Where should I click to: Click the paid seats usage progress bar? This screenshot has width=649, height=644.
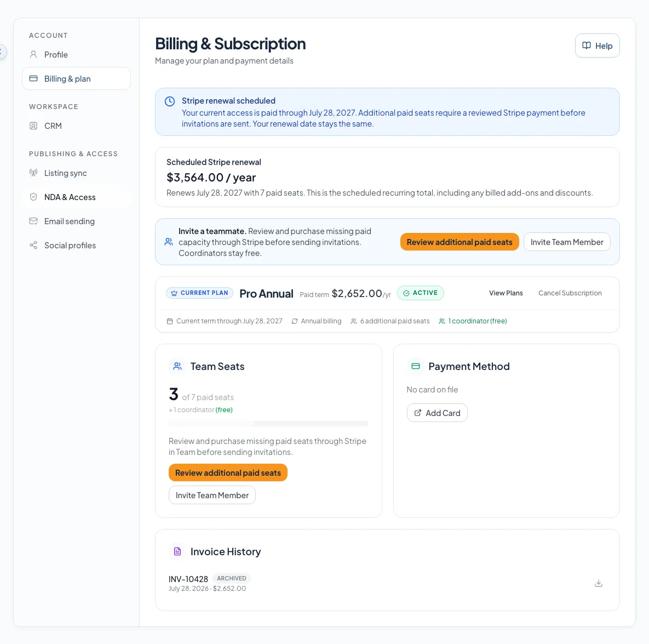click(x=268, y=424)
